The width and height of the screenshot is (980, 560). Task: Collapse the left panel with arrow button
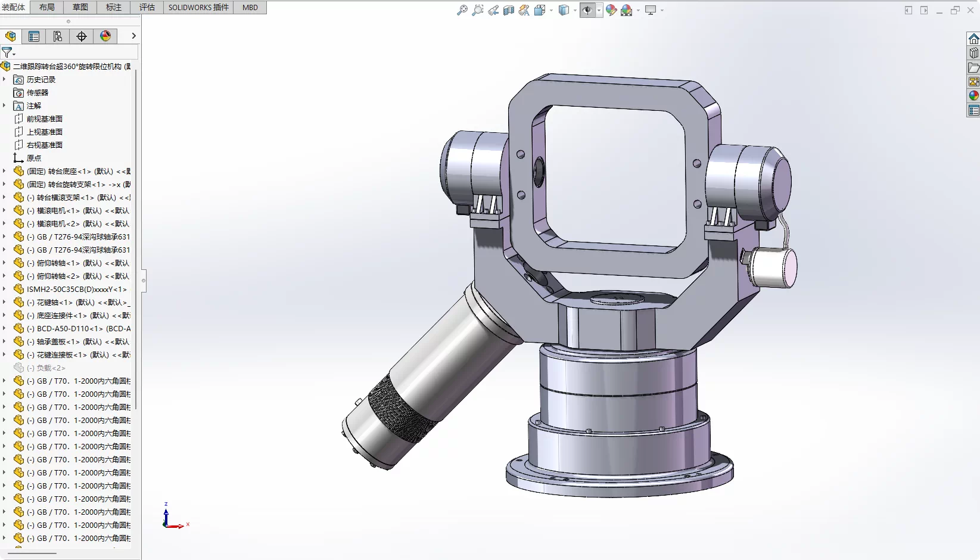(x=133, y=36)
